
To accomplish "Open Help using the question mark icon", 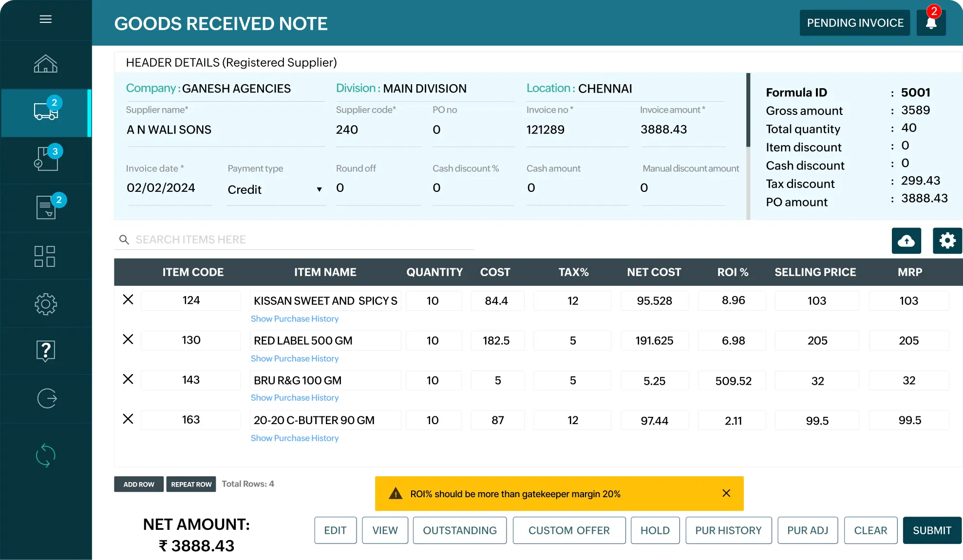I will point(45,351).
